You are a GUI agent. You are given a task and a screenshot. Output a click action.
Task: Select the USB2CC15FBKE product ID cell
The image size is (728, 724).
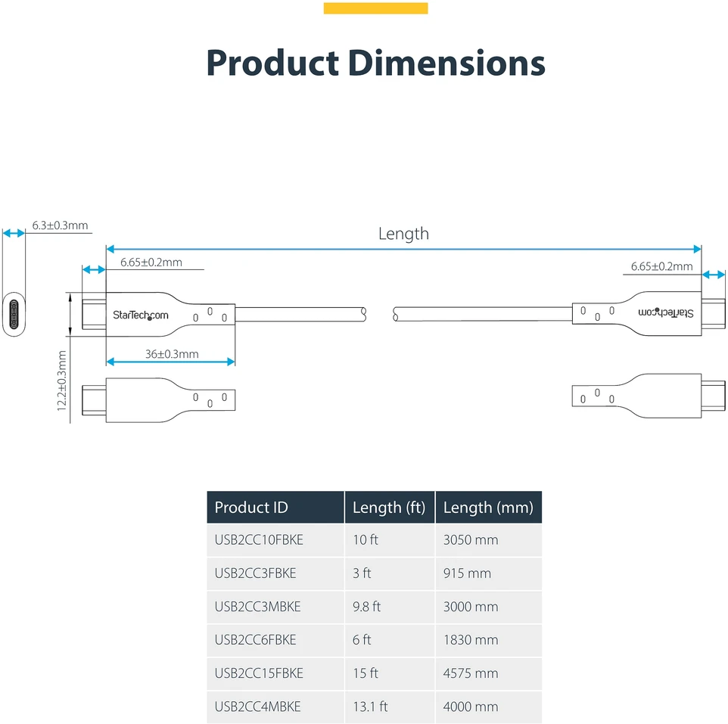point(275,673)
